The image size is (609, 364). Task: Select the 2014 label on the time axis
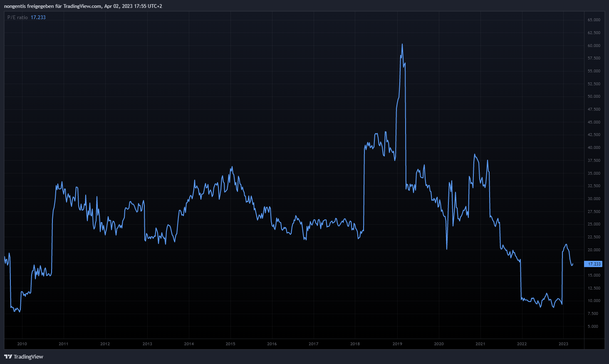[x=189, y=344]
